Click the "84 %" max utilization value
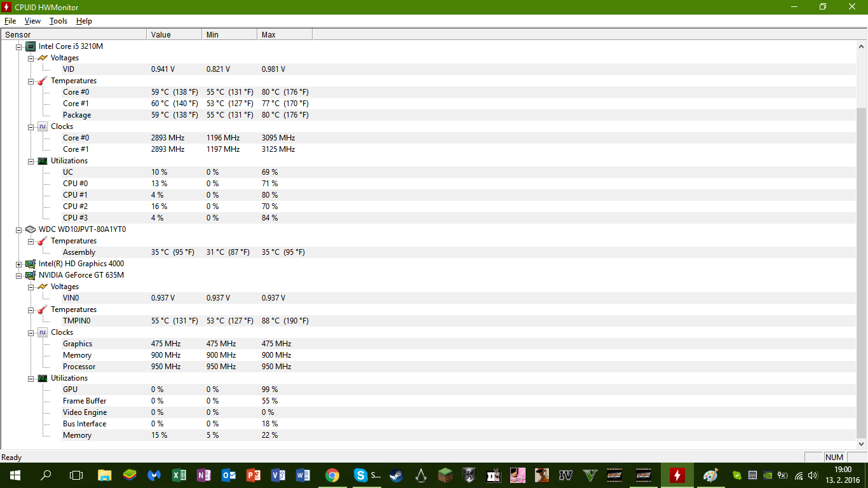This screenshot has height=488, width=868. (x=270, y=218)
